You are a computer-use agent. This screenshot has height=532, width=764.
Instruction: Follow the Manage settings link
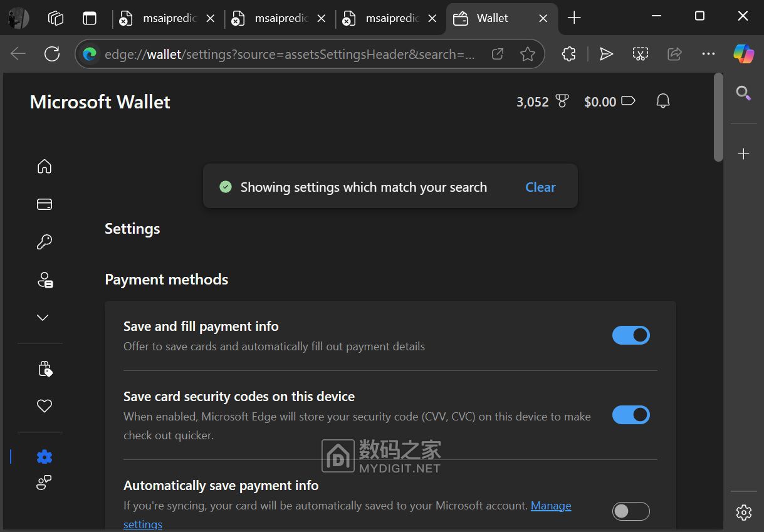point(551,506)
